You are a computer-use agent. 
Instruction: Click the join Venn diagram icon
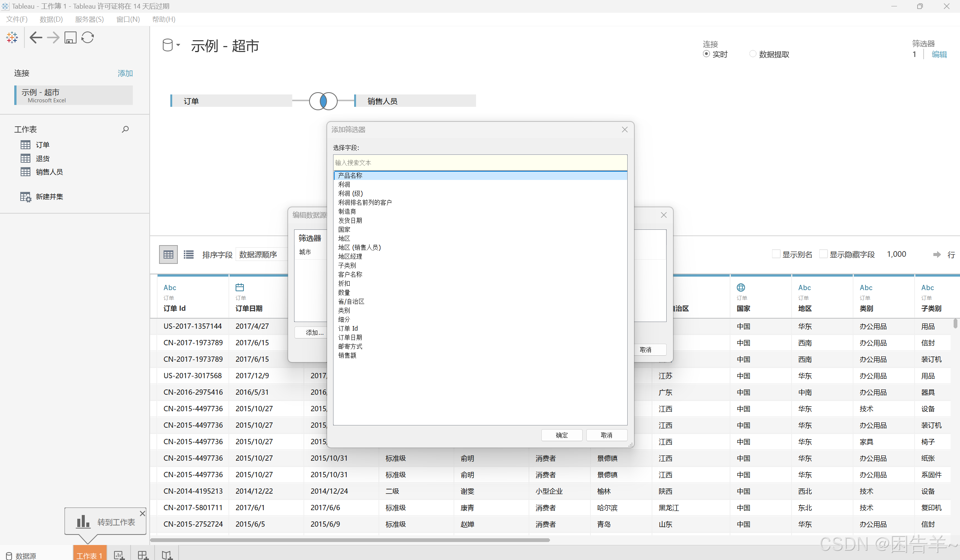pyautogui.click(x=323, y=101)
